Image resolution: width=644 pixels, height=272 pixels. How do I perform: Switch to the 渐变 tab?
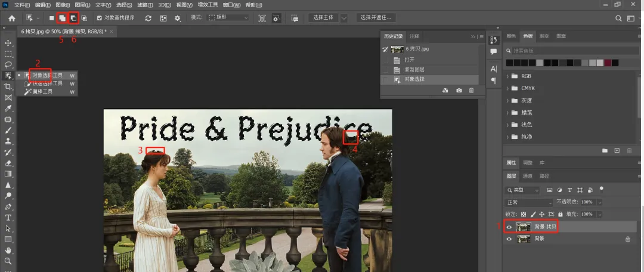544,36
